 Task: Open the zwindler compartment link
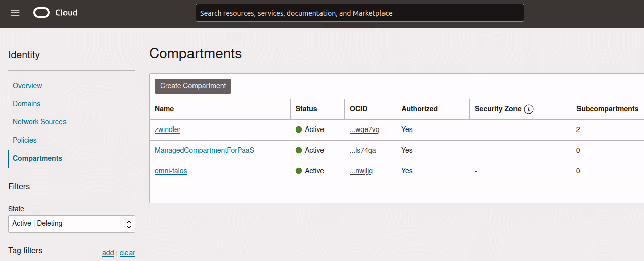(167, 129)
